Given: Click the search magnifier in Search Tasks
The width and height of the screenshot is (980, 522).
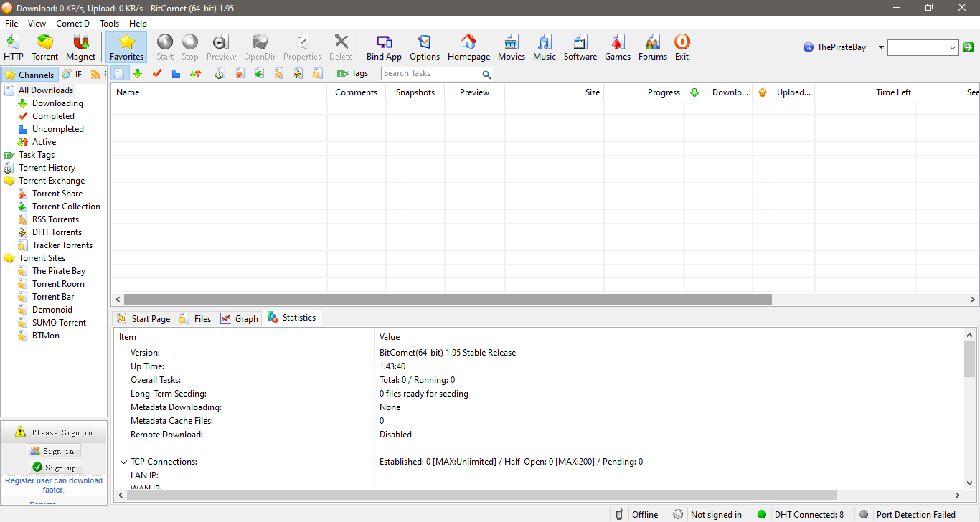Looking at the screenshot, I should 486,74.
